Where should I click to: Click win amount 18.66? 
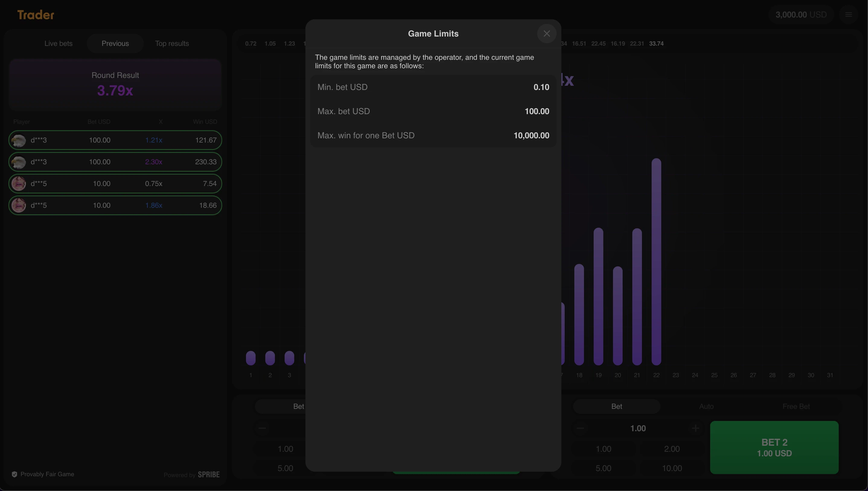click(x=208, y=205)
